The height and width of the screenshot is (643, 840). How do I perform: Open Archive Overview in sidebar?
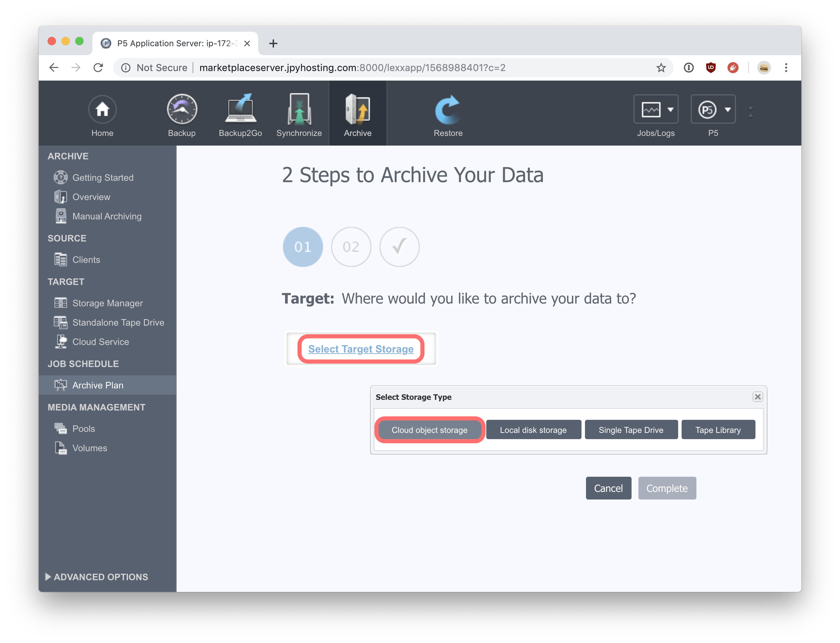(91, 197)
